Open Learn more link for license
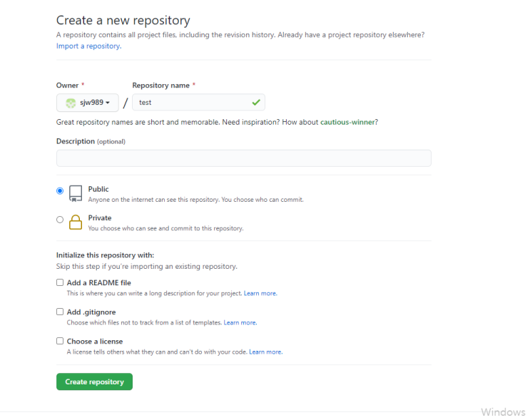Viewport: 530px width, 420px height. point(265,352)
